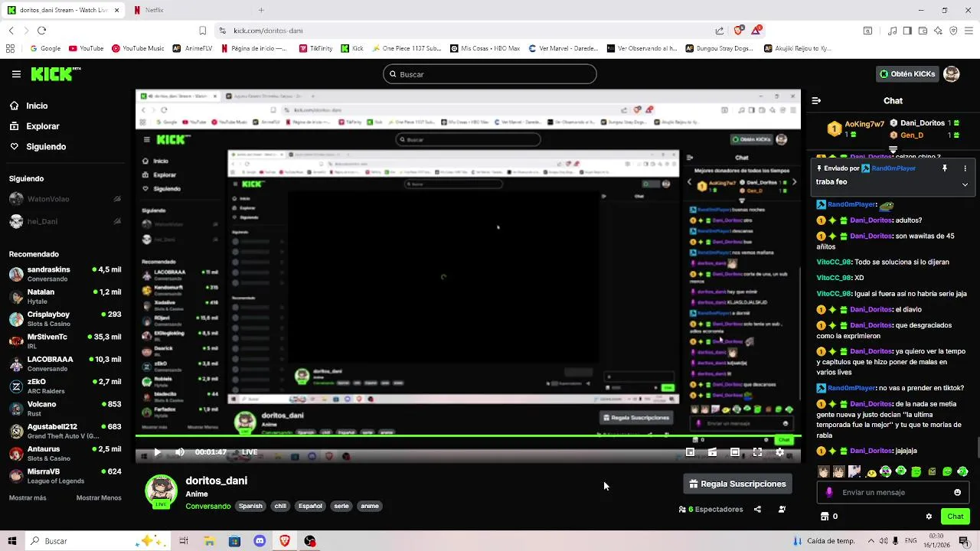Collapse the top gifters leaderboard handle
This screenshot has height=551, width=980.
tap(893, 150)
